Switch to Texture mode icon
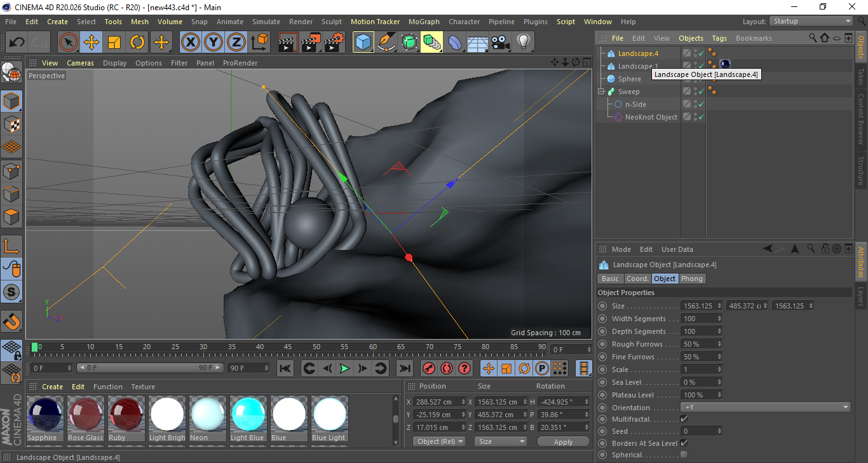 (12, 125)
